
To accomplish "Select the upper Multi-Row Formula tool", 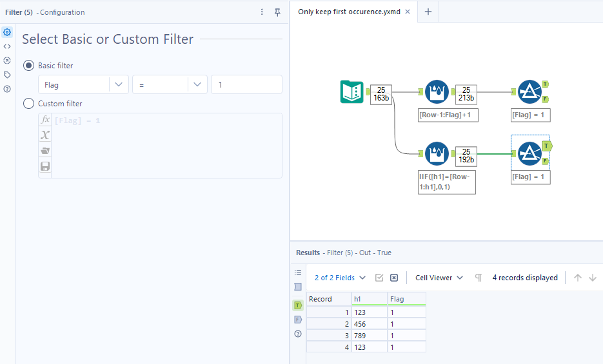I will pos(437,92).
